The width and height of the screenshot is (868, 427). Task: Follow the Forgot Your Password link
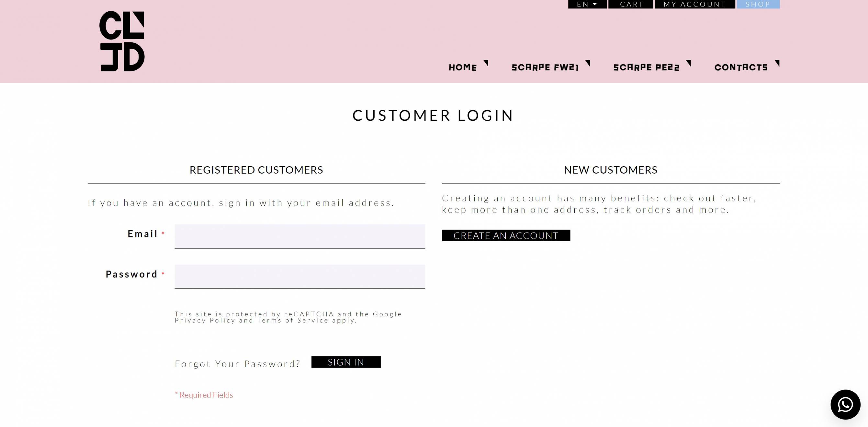tap(237, 364)
